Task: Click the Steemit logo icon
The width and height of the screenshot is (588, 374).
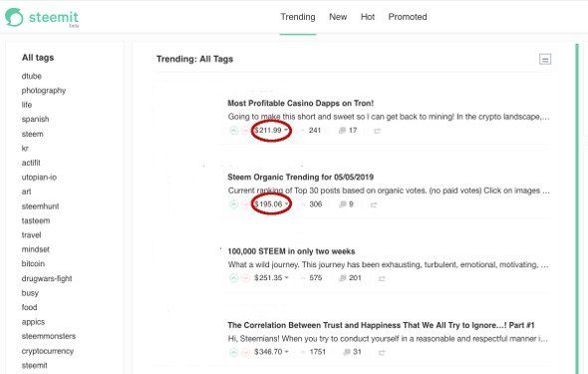Action: [x=14, y=17]
